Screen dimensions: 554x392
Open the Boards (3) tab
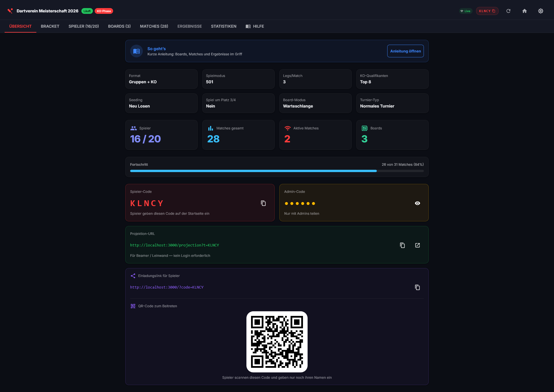tap(119, 26)
